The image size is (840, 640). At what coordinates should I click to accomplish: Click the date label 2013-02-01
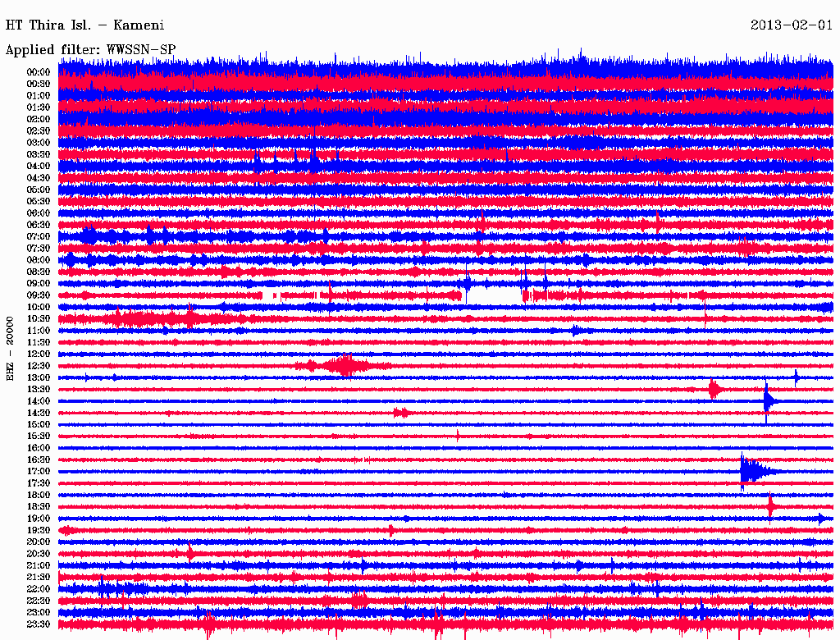point(792,25)
